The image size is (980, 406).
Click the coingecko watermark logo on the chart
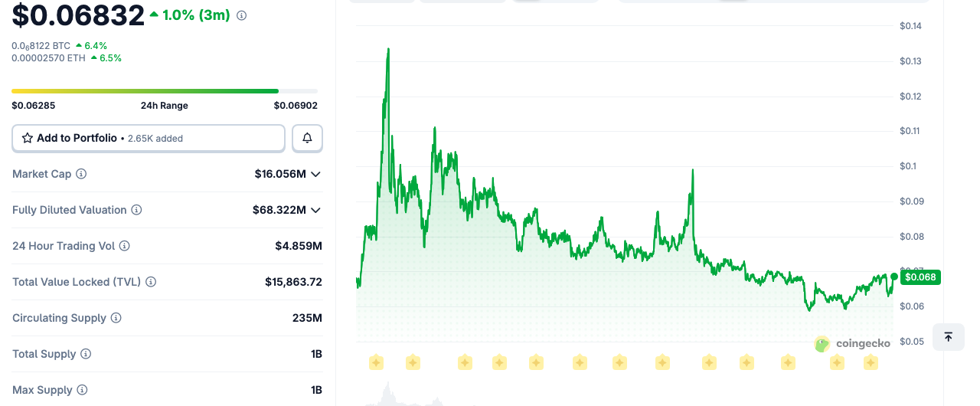852,344
